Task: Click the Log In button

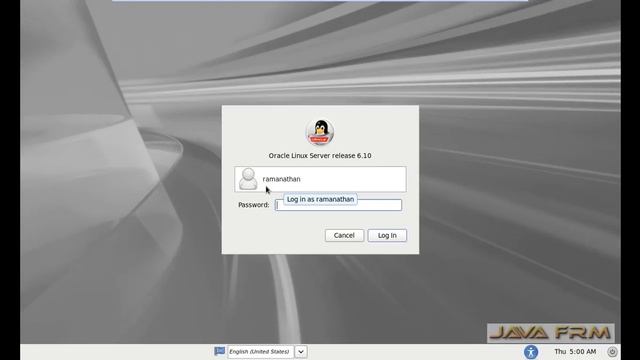Action: 387,236
